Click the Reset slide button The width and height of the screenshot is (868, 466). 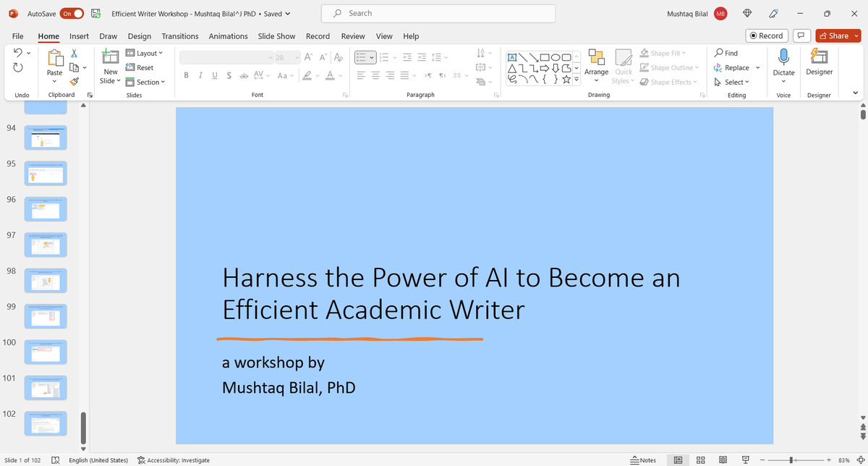coord(140,67)
